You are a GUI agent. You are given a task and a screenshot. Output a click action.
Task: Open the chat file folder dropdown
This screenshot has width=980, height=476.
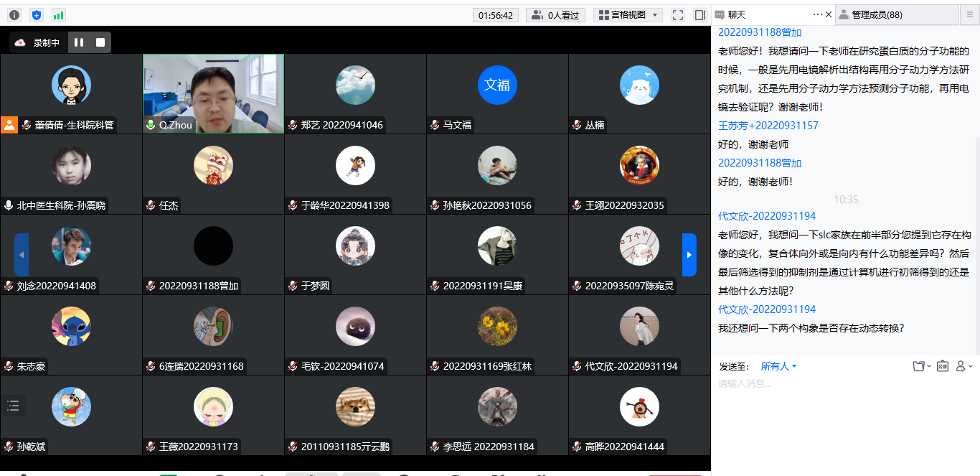click(921, 366)
